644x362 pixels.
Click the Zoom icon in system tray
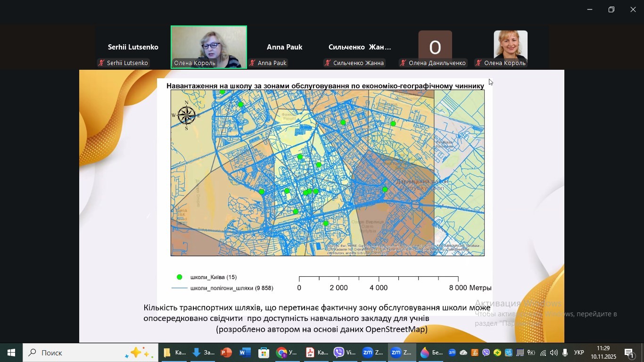(x=452, y=353)
